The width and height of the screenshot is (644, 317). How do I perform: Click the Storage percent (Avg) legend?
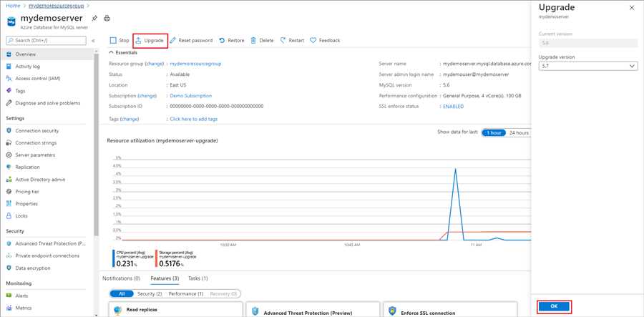click(177, 259)
